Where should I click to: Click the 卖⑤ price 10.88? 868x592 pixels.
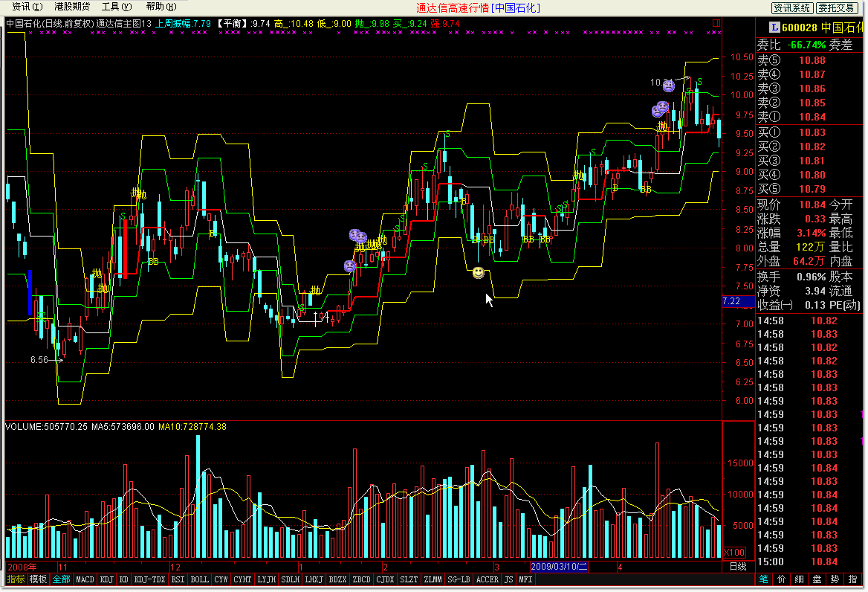pos(812,60)
